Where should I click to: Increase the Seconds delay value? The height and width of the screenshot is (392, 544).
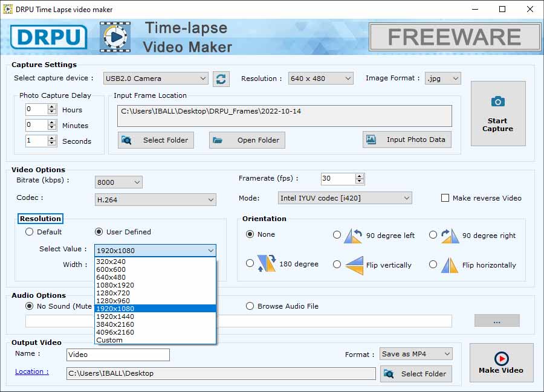(52, 138)
